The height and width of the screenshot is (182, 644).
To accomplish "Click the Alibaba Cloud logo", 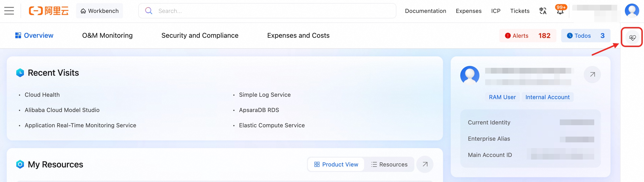I will click(x=49, y=11).
